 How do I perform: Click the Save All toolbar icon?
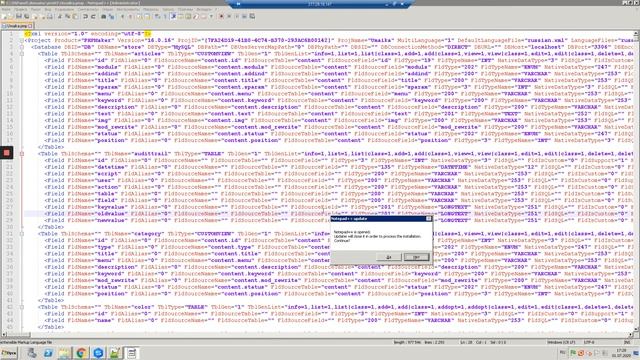(26, 16)
